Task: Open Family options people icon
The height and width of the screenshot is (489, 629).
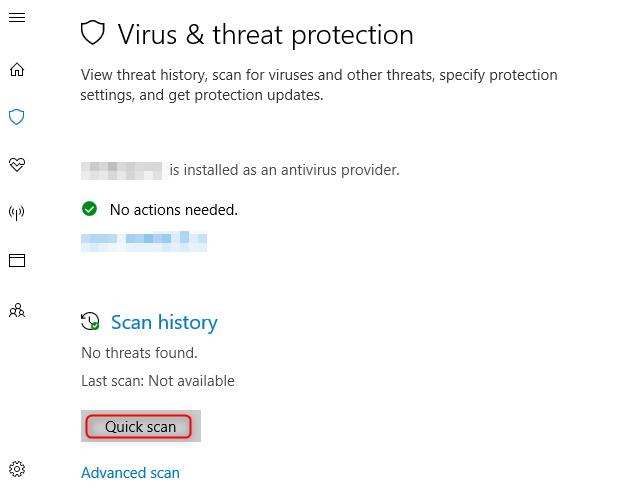Action: [16, 310]
